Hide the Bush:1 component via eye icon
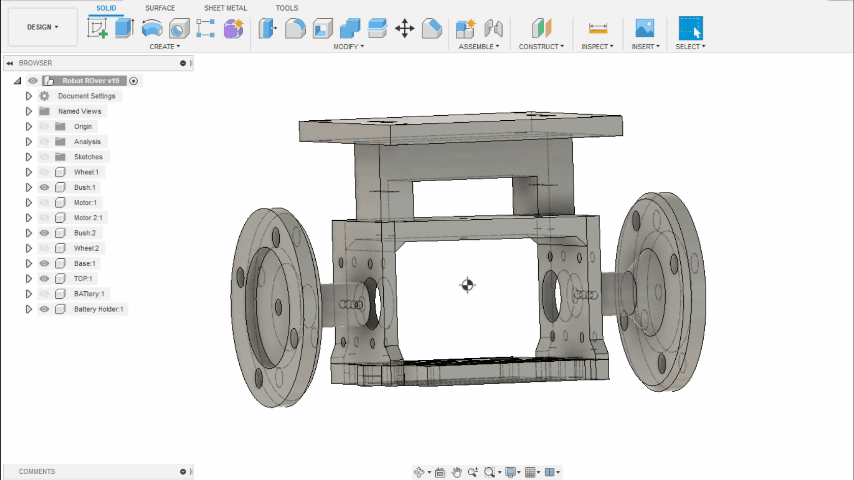The image size is (854, 480). (x=44, y=187)
